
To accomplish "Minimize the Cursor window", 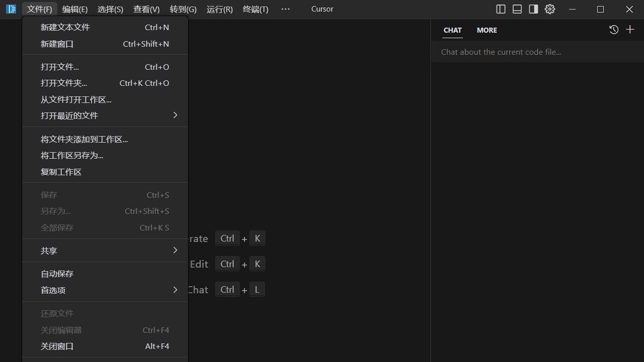I will [x=571, y=9].
